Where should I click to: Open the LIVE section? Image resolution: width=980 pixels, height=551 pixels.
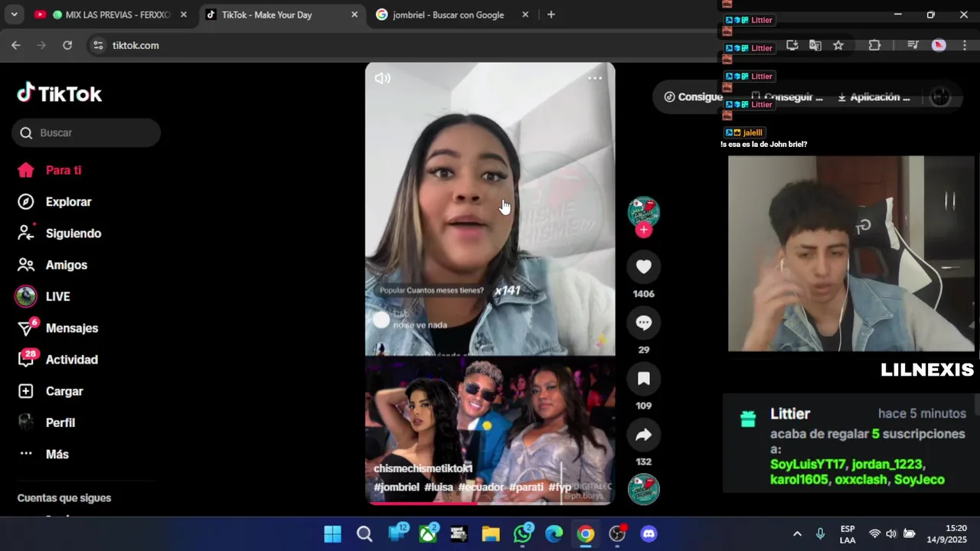tap(43, 296)
